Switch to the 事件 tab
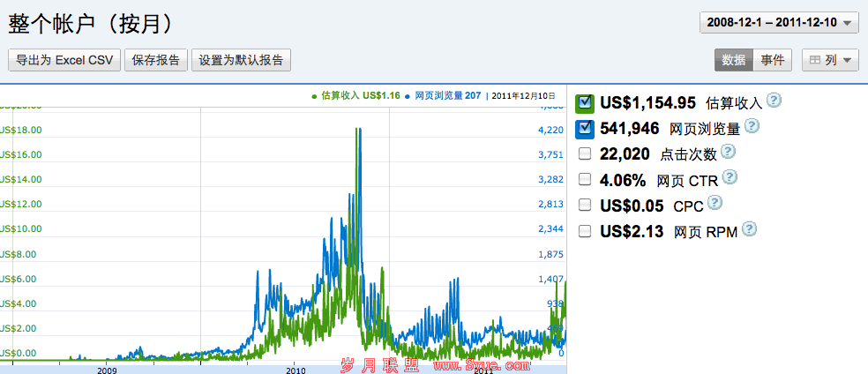 773,60
